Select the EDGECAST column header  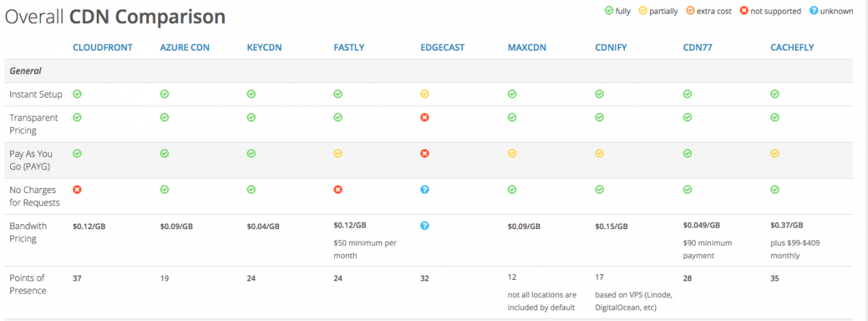pyautogui.click(x=442, y=48)
